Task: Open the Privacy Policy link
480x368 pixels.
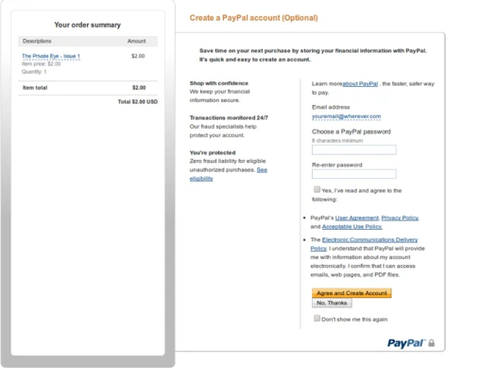Action: click(400, 218)
